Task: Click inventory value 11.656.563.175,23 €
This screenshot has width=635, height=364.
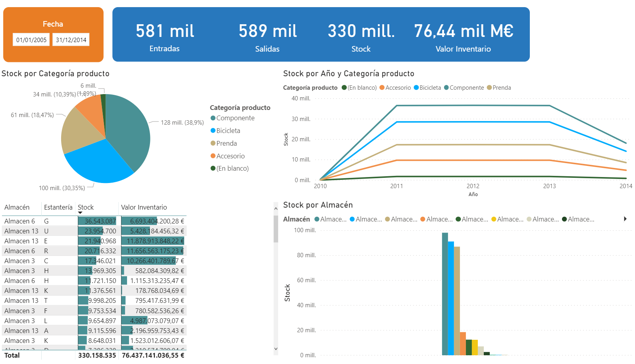Action: 155,251
